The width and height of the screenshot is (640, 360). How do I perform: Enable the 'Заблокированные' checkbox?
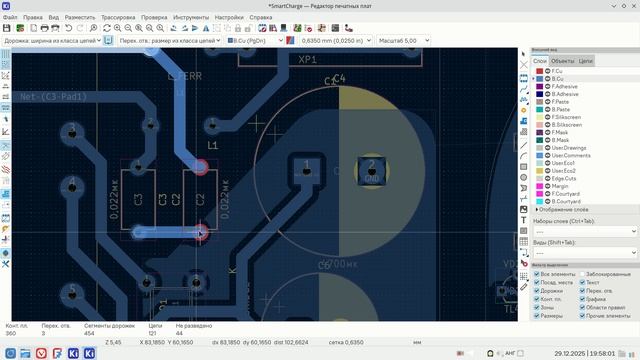[582, 274]
